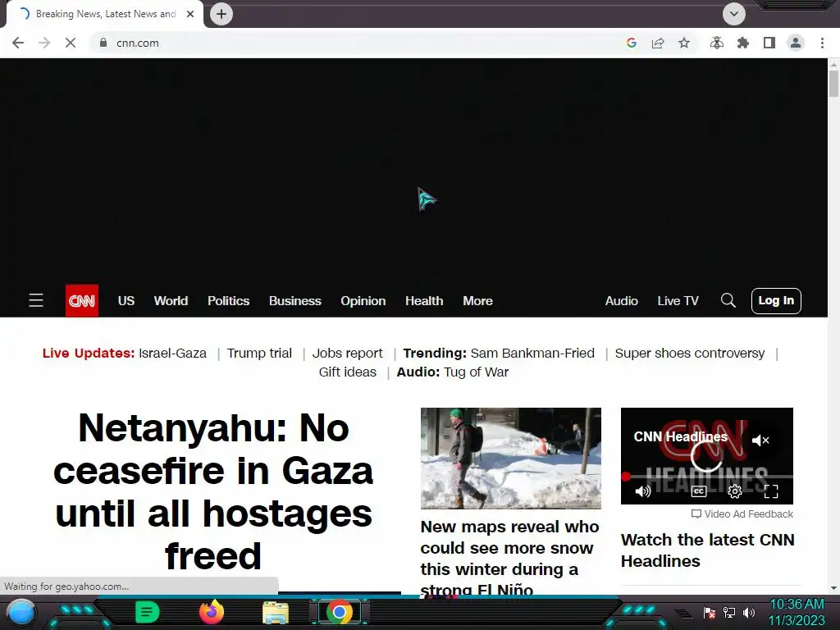Expand the More navigation menu
The width and height of the screenshot is (840, 630).
tap(478, 301)
